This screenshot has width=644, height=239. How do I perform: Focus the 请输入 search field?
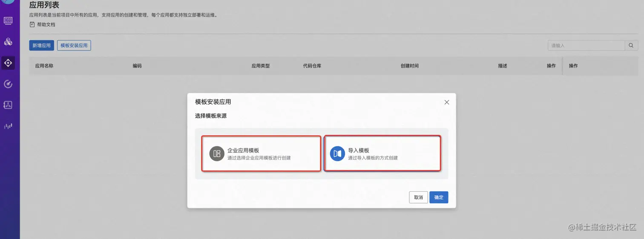pos(586,46)
